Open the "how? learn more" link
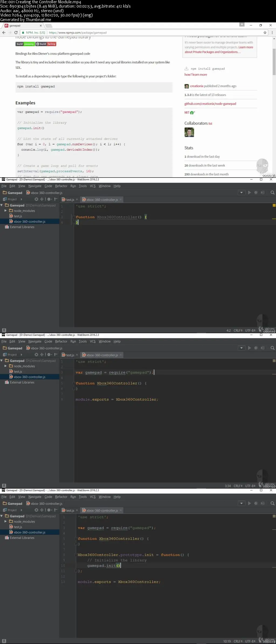The width and height of the screenshot is (276, 644). pyautogui.click(x=196, y=74)
